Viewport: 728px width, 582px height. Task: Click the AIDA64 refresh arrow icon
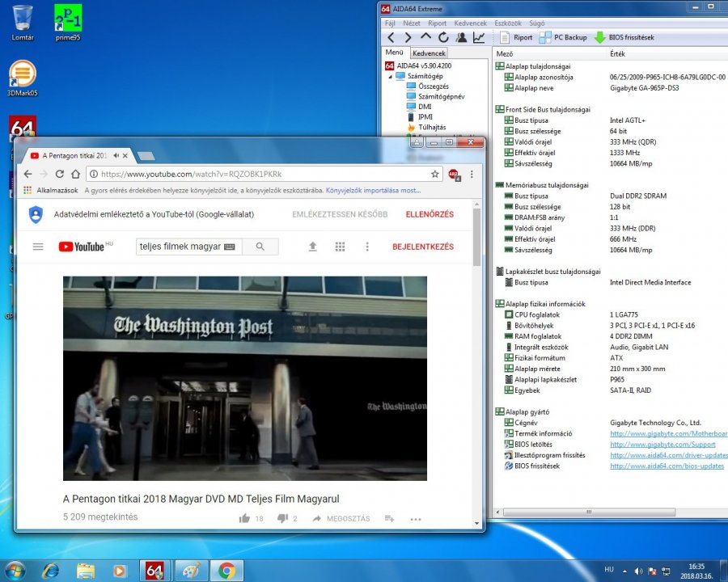coord(443,37)
